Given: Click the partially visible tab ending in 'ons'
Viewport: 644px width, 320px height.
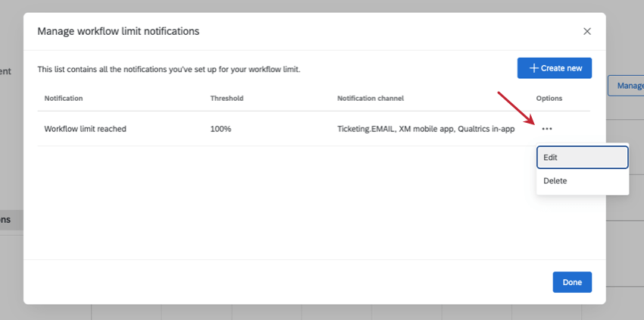Looking at the screenshot, I should 6,220.
